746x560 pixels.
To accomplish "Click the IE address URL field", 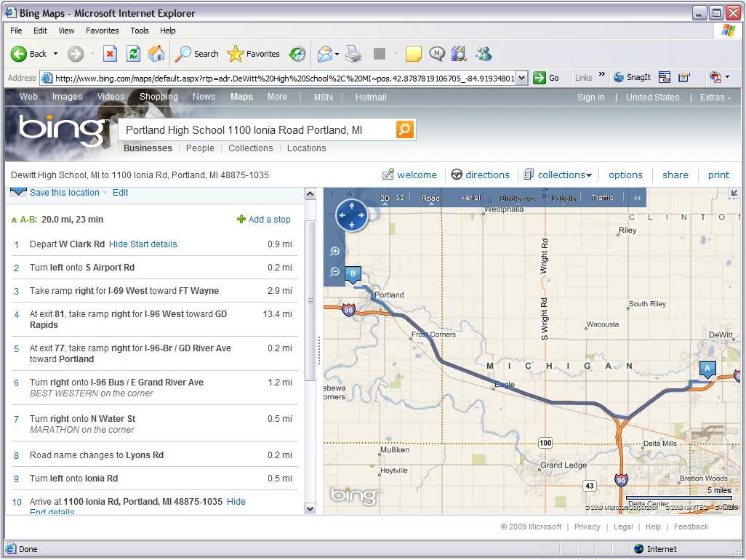I will [284, 78].
